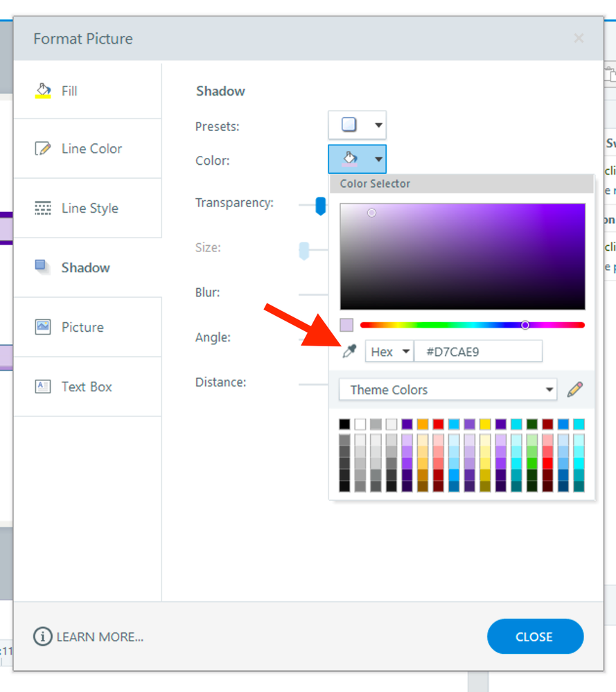
Task: Expand the shadow Presets dropdown arrow
Action: click(378, 125)
